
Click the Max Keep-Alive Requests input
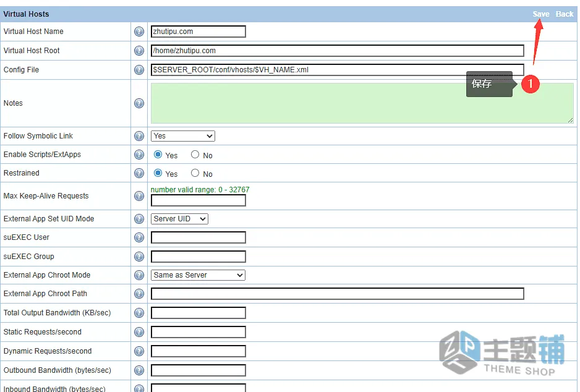(x=198, y=200)
